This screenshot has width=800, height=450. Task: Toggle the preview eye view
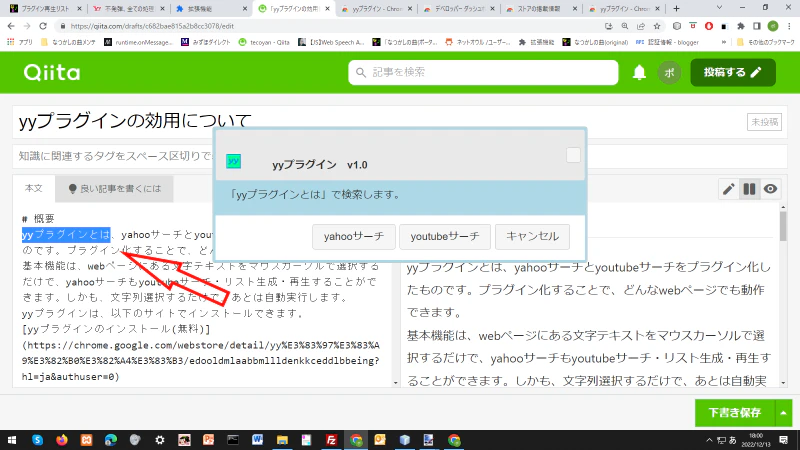(770, 189)
